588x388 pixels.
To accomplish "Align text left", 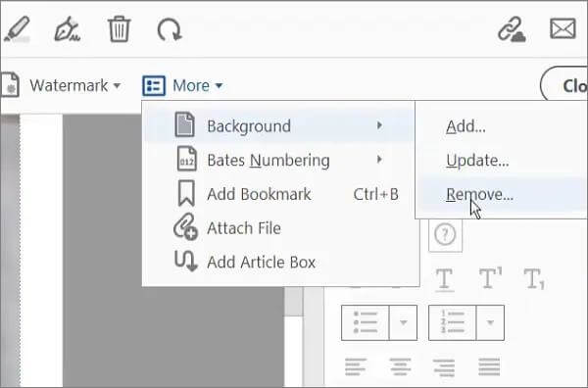I will (355, 366).
